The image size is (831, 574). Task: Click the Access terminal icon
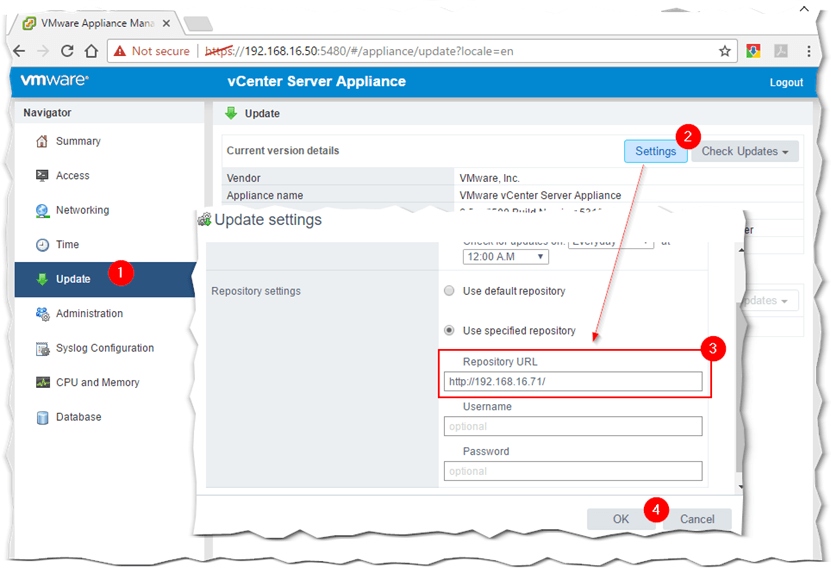[x=42, y=175]
